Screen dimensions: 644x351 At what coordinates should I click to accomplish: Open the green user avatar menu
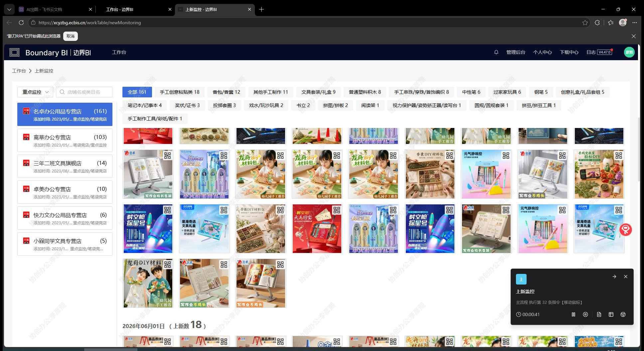pyautogui.click(x=629, y=52)
